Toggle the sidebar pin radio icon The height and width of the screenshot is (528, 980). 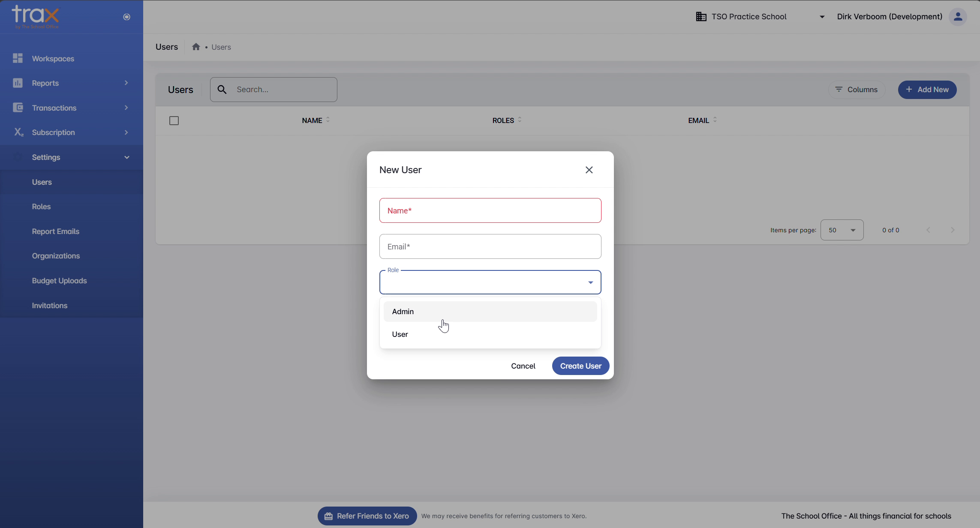point(126,17)
